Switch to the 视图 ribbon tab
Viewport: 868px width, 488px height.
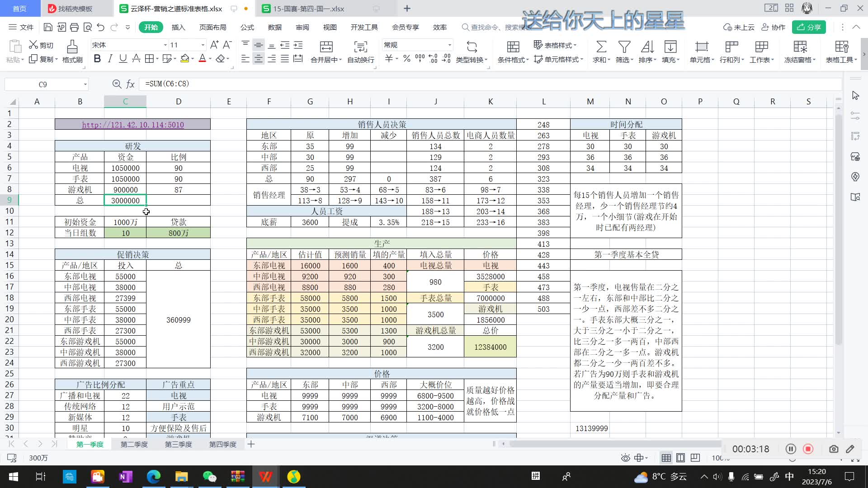pyautogui.click(x=330, y=27)
